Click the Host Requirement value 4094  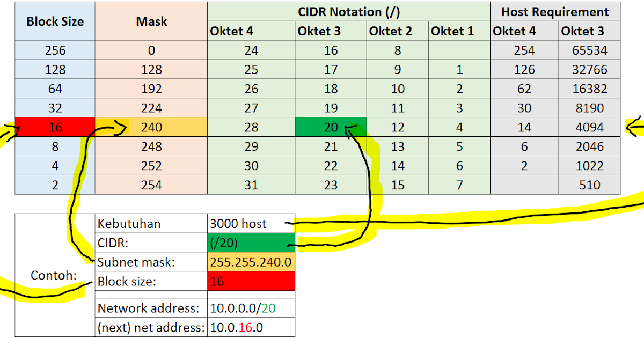tap(589, 127)
